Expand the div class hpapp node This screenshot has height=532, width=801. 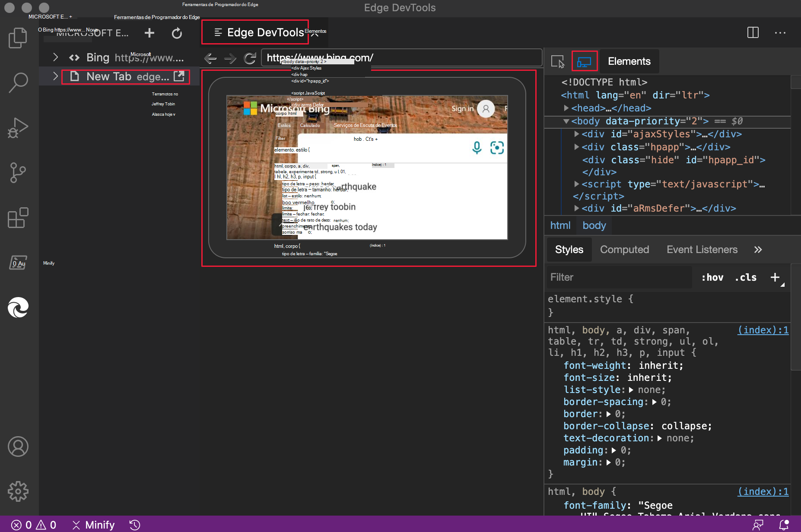pyautogui.click(x=577, y=147)
